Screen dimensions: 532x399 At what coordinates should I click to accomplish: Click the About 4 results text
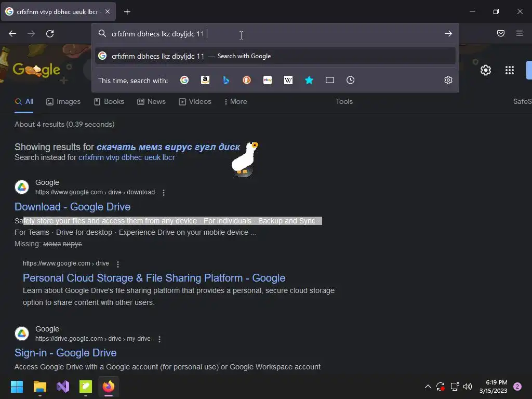[64, 125]
